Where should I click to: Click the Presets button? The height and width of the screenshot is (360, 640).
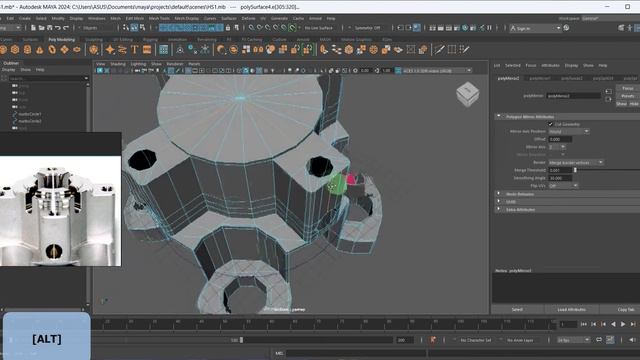coord(628,96)
